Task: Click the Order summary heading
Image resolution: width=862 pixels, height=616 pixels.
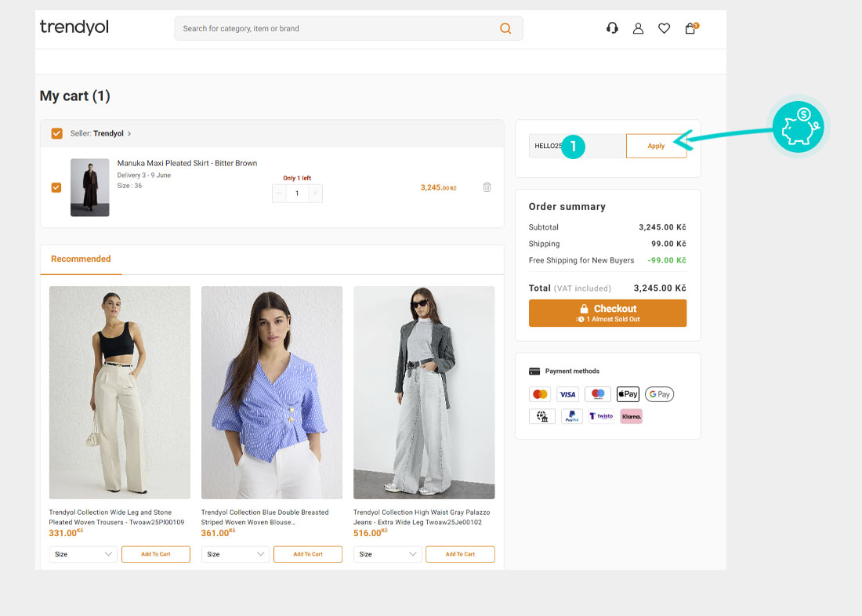Action: coord(567,207)
